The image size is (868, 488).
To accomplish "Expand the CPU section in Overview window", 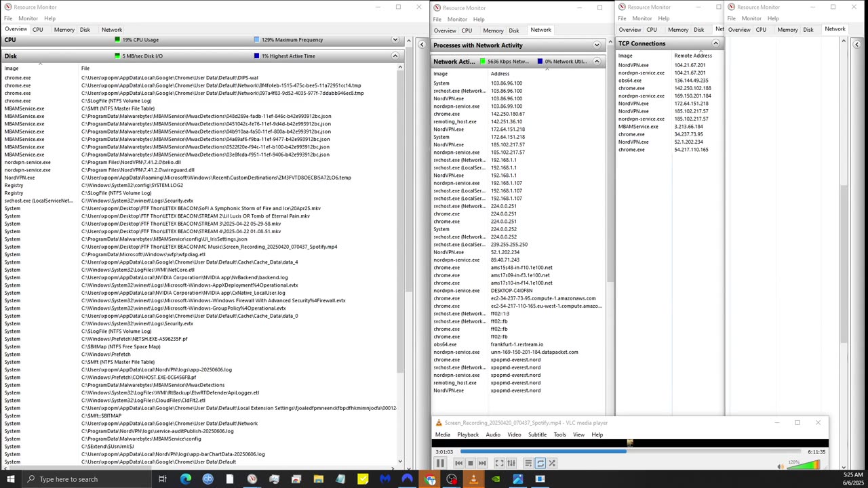I will [x=395, y=40].
